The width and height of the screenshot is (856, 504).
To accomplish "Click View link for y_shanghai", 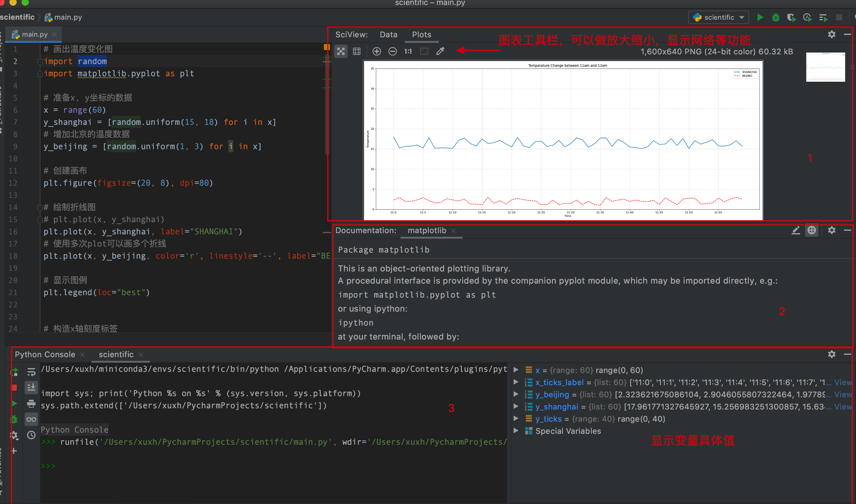I will [843, 407].
